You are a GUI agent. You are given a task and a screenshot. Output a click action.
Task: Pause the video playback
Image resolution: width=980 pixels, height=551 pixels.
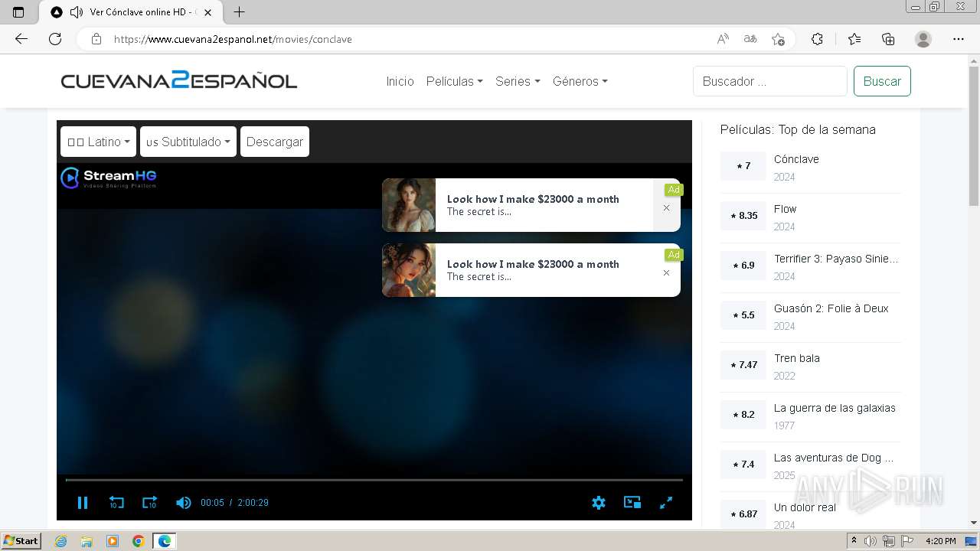click(x=83, y=503)
